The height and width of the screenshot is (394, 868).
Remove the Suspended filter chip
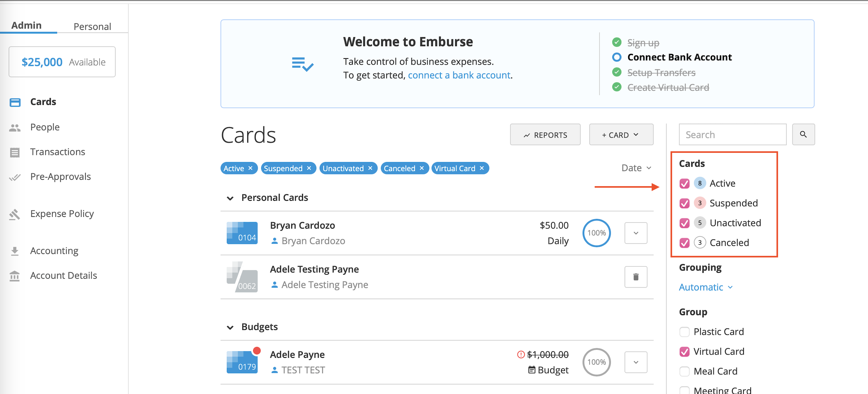click(x=309, y=168)
